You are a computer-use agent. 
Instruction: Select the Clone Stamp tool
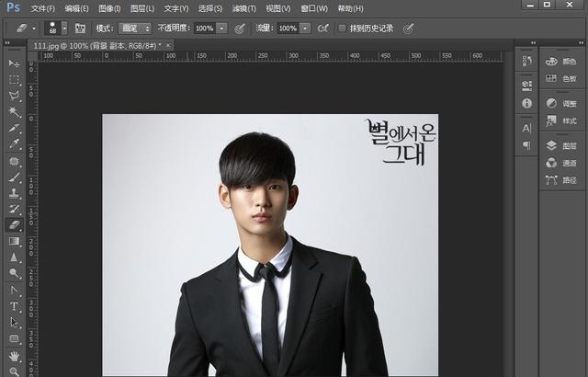click(14, 193)
